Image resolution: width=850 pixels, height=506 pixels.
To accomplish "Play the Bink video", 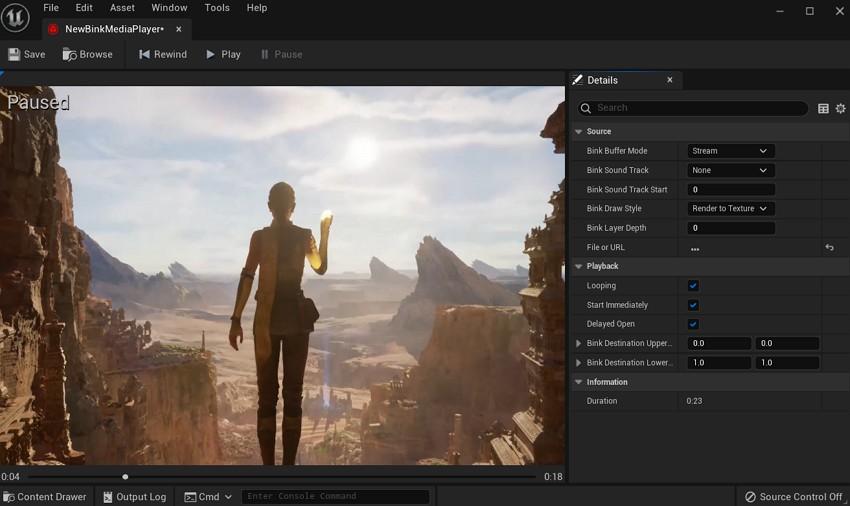I will coord(223,54).
